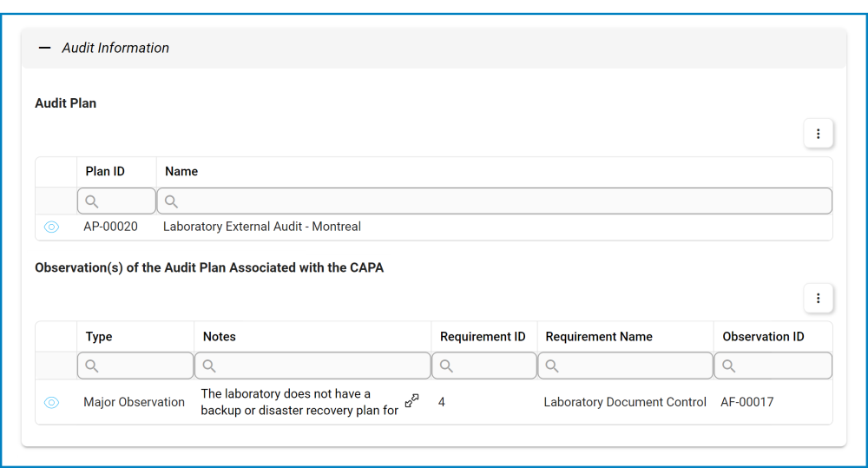Open Audit Plan table options menu
Image resolution: width=868 pixels, height=468 pixels.
pos(818,134)
